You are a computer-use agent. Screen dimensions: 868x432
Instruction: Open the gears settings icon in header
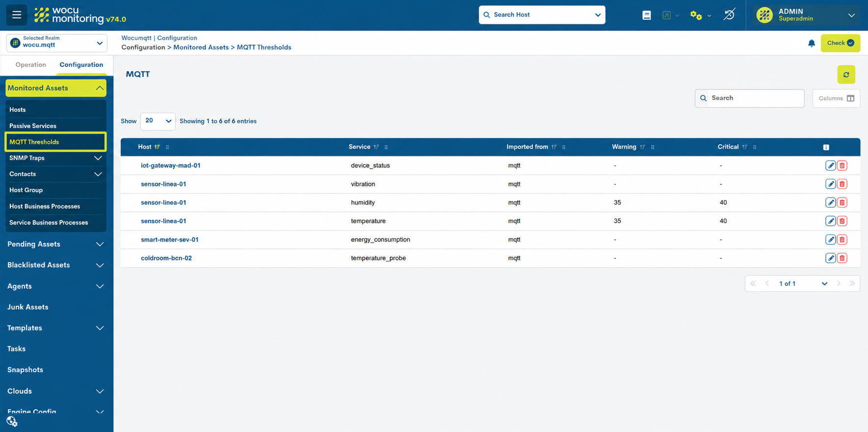(x=696, y=15)
